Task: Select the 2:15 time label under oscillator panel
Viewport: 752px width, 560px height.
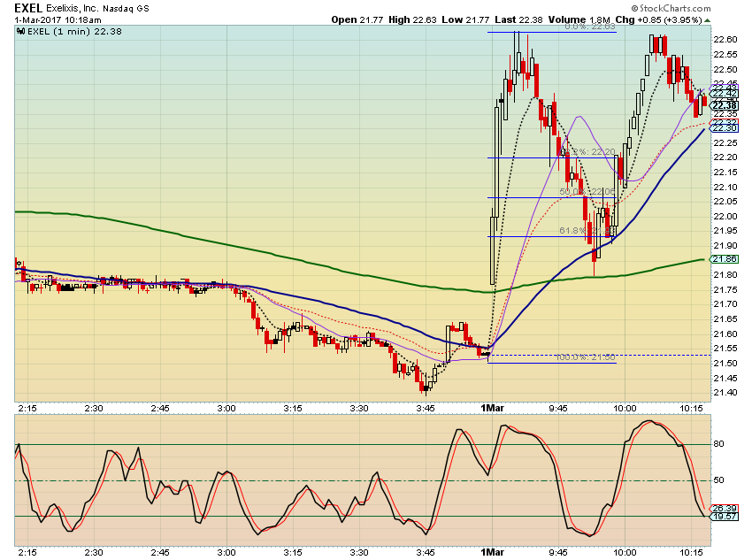Action: pos(27,553)
